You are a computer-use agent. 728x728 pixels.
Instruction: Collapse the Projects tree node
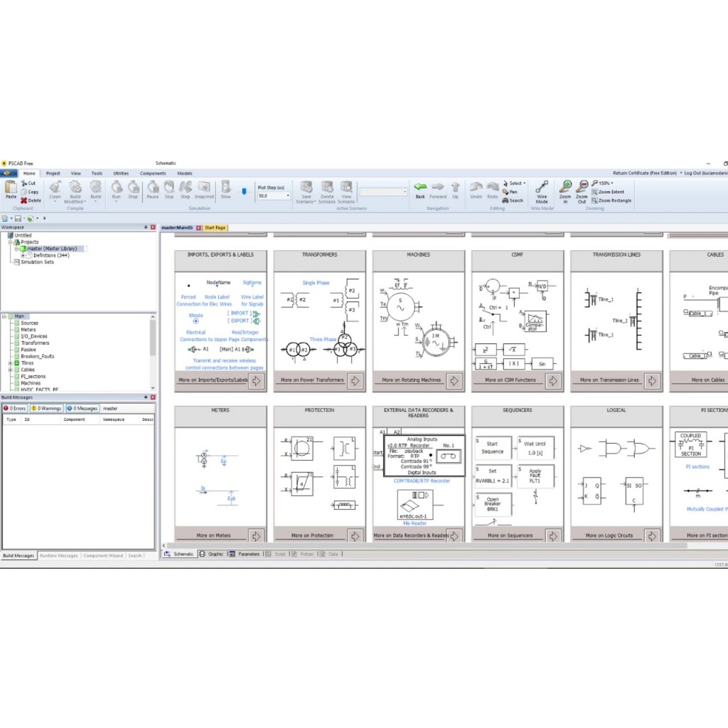click(x=10, y=242)
